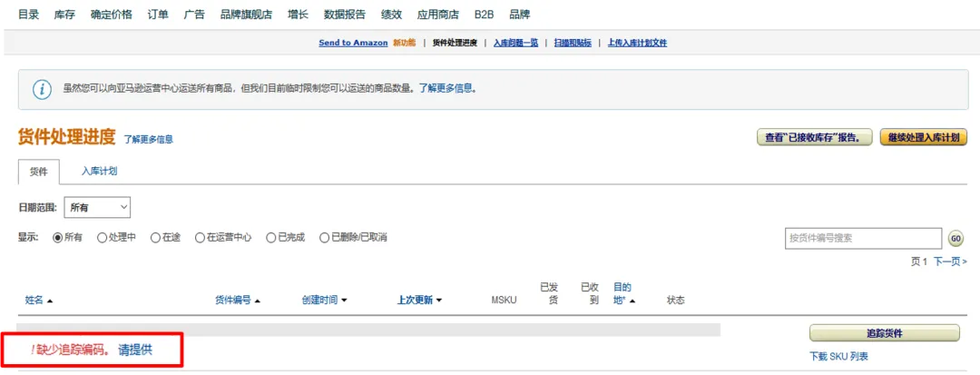Screen dimensions: 980x375
Task: Sort by 目的地 column header
Action: pyautogui.click(x=623, y=294)
